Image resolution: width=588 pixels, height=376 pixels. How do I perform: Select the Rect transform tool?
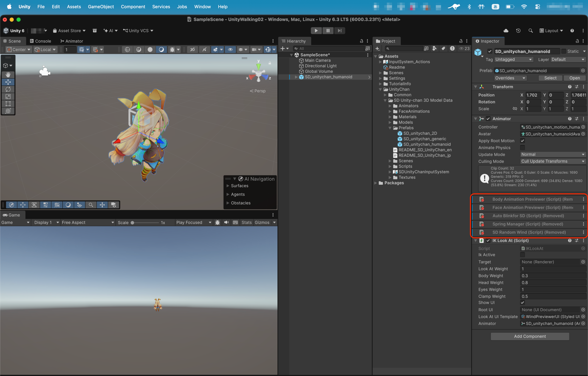pyautogui.click(x=8, y=104)
